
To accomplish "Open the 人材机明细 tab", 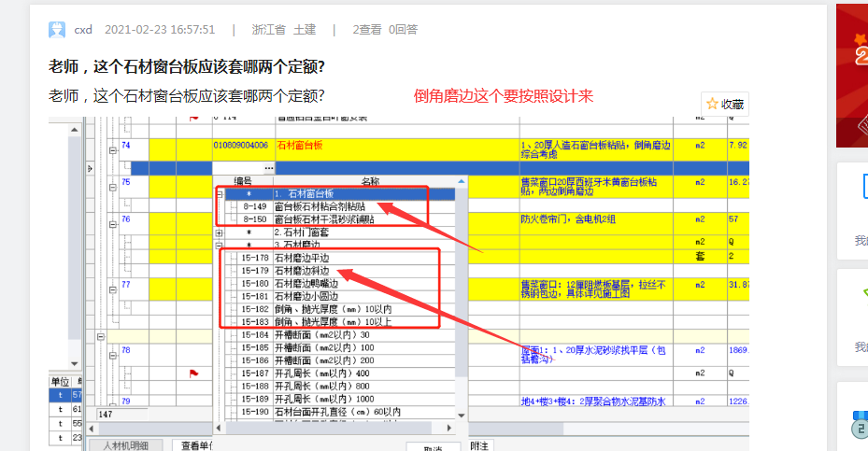I will [125, 445].
